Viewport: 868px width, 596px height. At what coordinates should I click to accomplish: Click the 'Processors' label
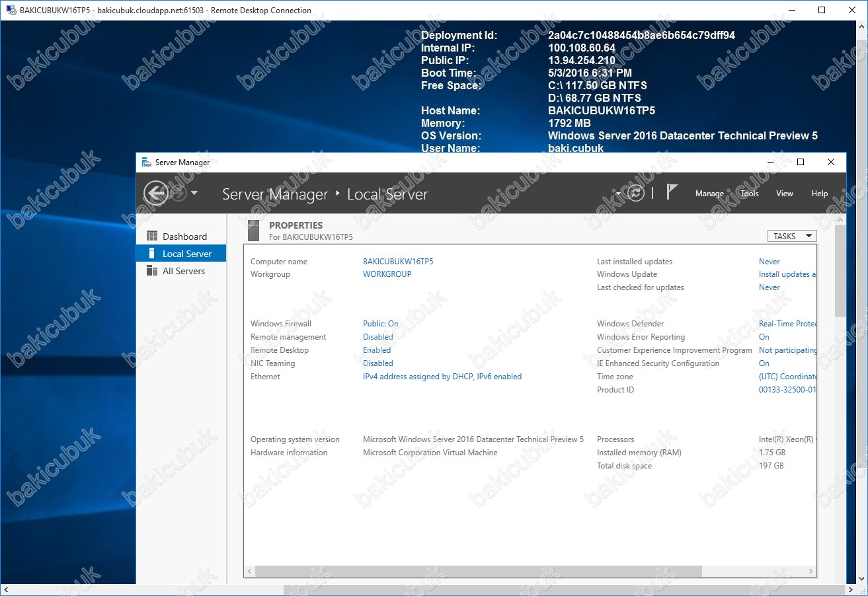615,439
